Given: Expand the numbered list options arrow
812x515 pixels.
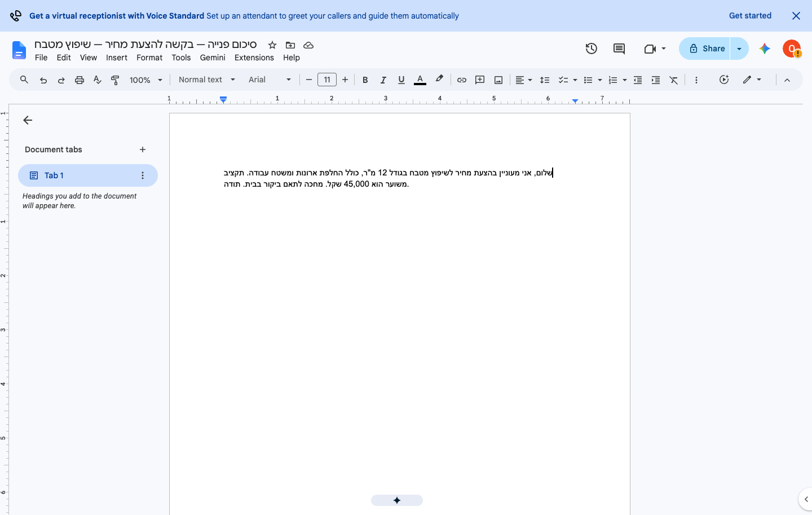Looking at the screenshot, I should [625, 80].
